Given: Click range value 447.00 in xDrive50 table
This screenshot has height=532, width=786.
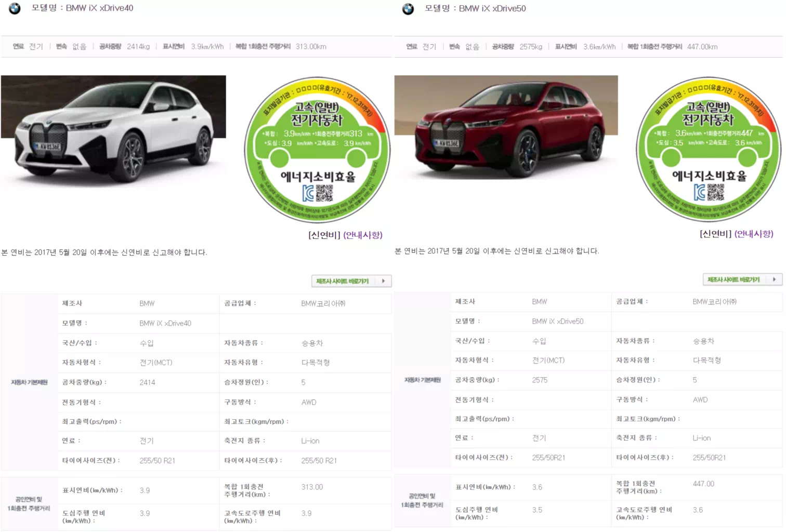Looking at the screenshot, I should pos(703,484).
